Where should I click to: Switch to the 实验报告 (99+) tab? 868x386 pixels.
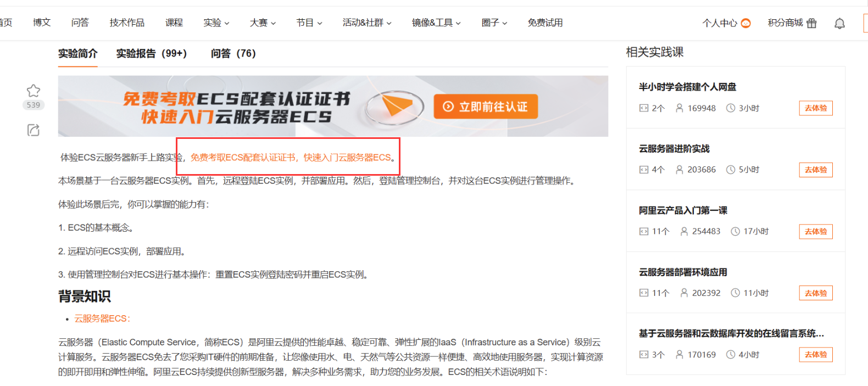152,53
